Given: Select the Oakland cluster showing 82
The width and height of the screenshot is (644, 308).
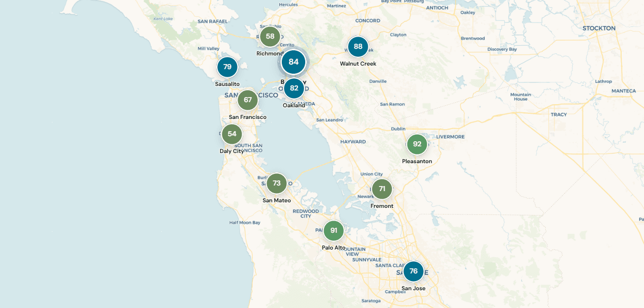Looking at the screenshot, I should 294,88.
